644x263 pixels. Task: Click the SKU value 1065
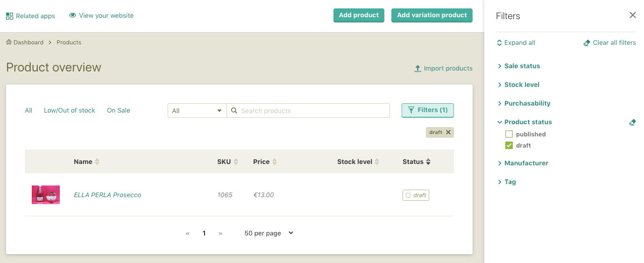coord(225,195)
